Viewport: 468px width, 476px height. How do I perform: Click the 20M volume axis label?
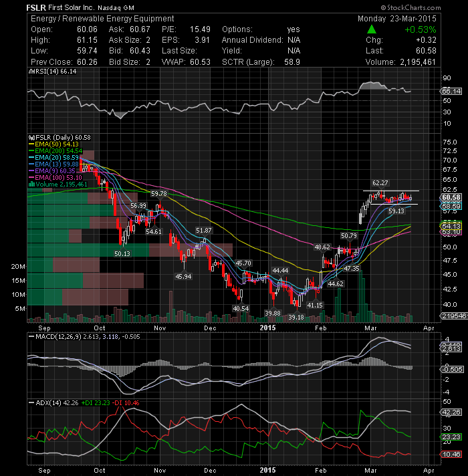pos(18,267)
